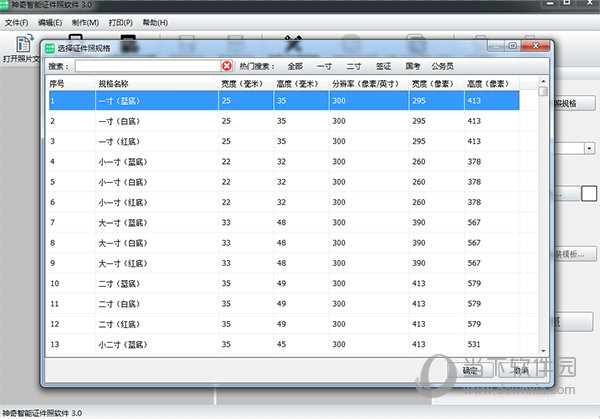Click the 序号 column header

pyautogui.click(x=71, y=84)
